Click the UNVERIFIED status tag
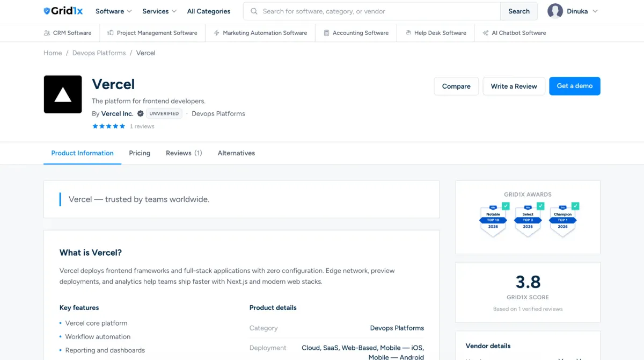Viewport: 644px width, 360px height. coord(164,113)
